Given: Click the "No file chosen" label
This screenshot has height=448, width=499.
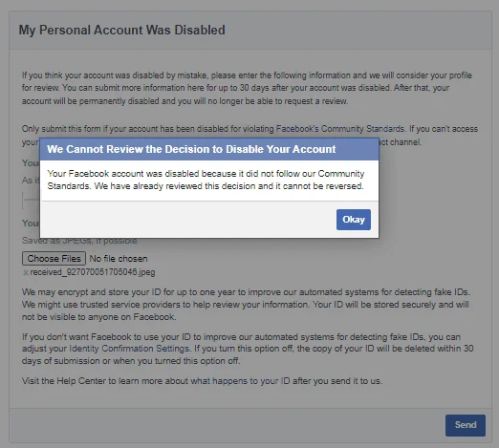Looking at the screenshot, I should [x=119, y=259].
